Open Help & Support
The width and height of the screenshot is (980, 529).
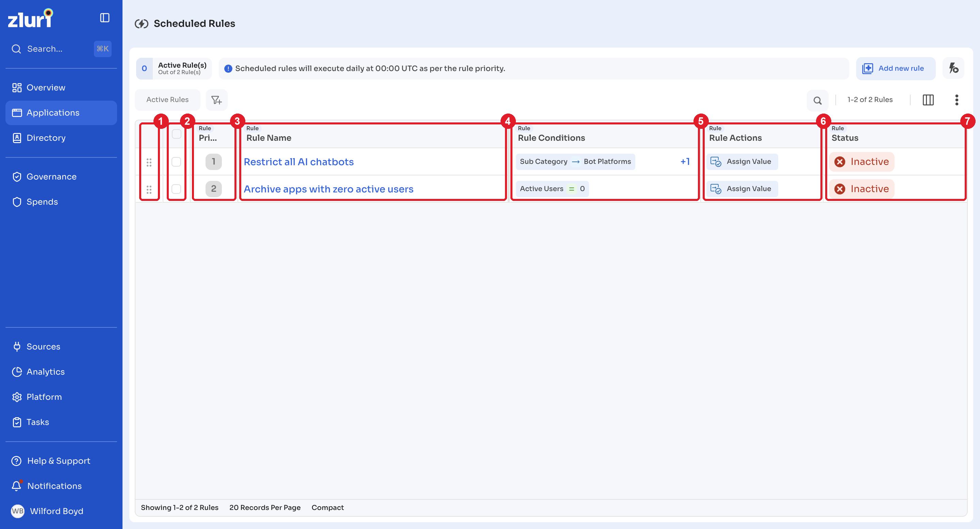(61, 460)
